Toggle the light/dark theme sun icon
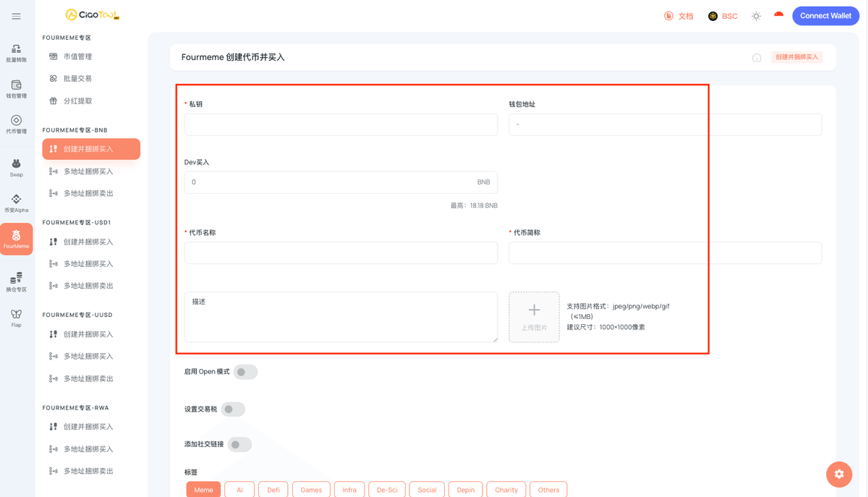The width and height of the screenshot is (868, 497). coord(756,16)
